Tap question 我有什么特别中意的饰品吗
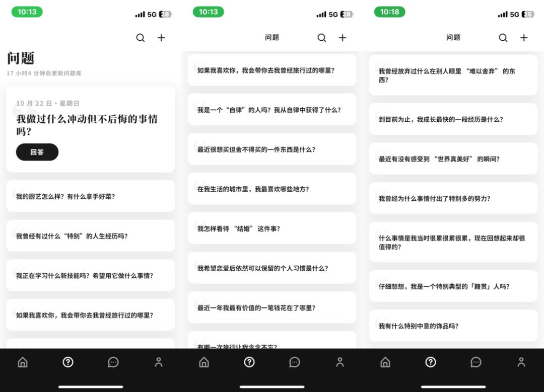Viewport: 544px width, 392px height. pos(453,326)
